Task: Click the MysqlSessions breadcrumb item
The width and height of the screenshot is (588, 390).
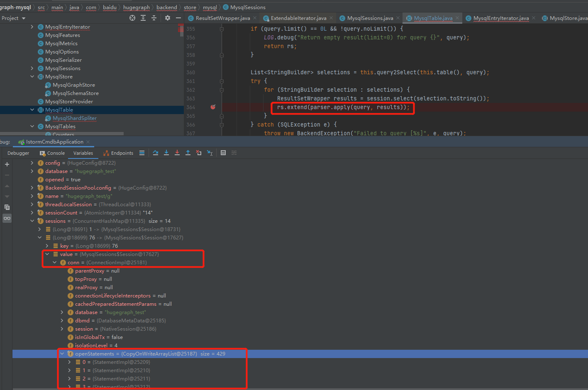Action: (x=244, y=7)
